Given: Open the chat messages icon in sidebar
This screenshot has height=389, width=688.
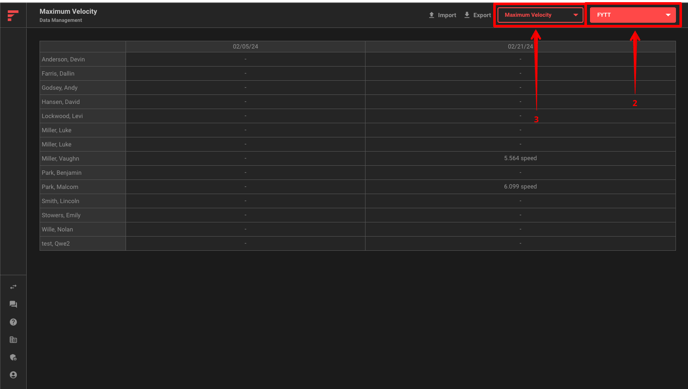Looking at the screenshot, I should click(x=13, y=304).
